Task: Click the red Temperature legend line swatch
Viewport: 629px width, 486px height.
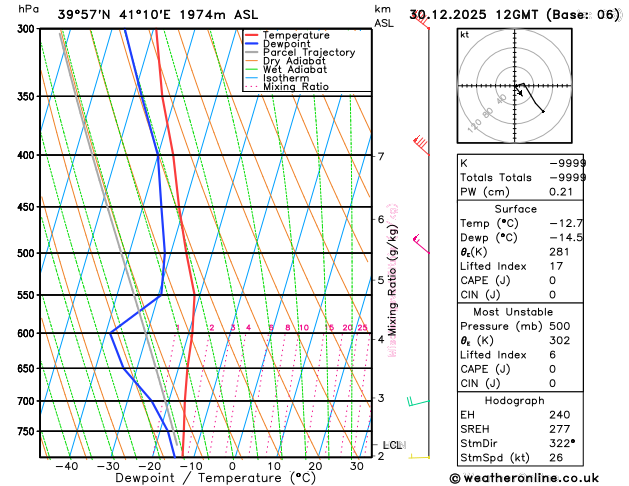Action: click(252, 35)
